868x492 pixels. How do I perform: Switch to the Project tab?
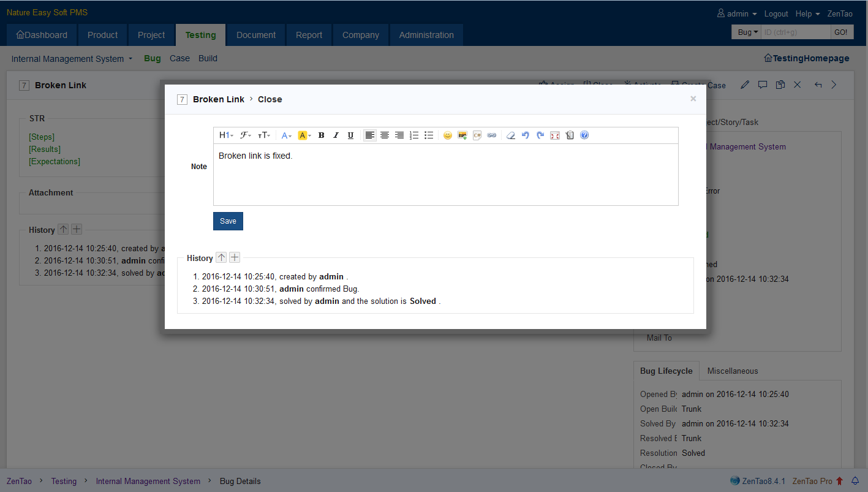(x=151, y=35)
